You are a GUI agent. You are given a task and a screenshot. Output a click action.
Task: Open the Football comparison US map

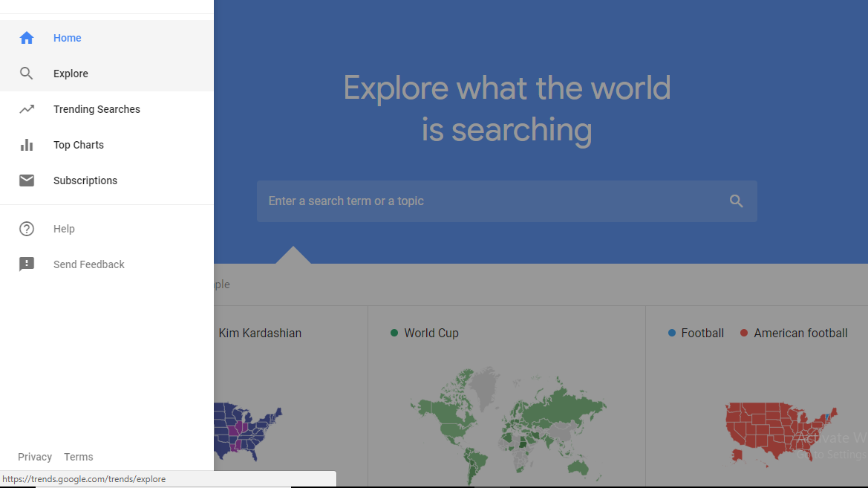click(x=782, y=434)
